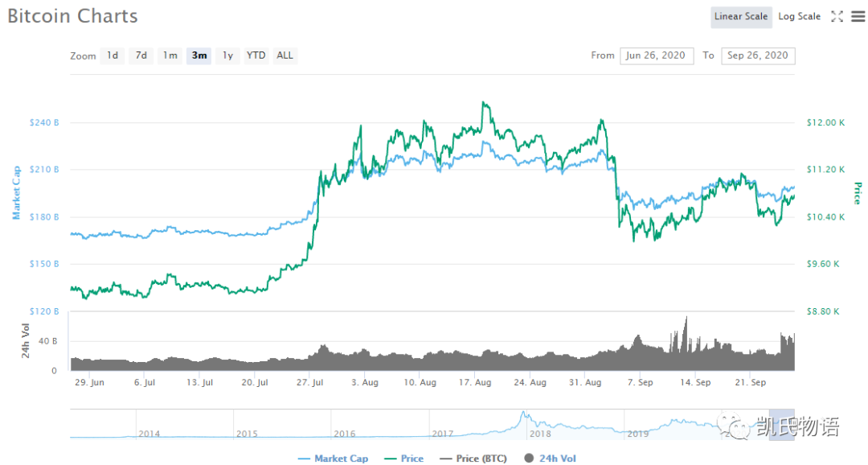The width and height of the screenshot is (868, 465).
Task: Toggle the 24h Vol legend dot
Action: pyautogui.click(x=529, y=459)
